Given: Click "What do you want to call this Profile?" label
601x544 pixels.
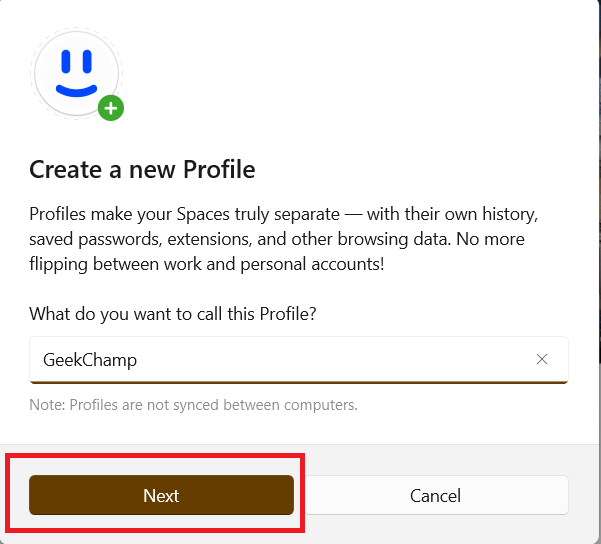Looking at the screenshot, I should [172, 313].
